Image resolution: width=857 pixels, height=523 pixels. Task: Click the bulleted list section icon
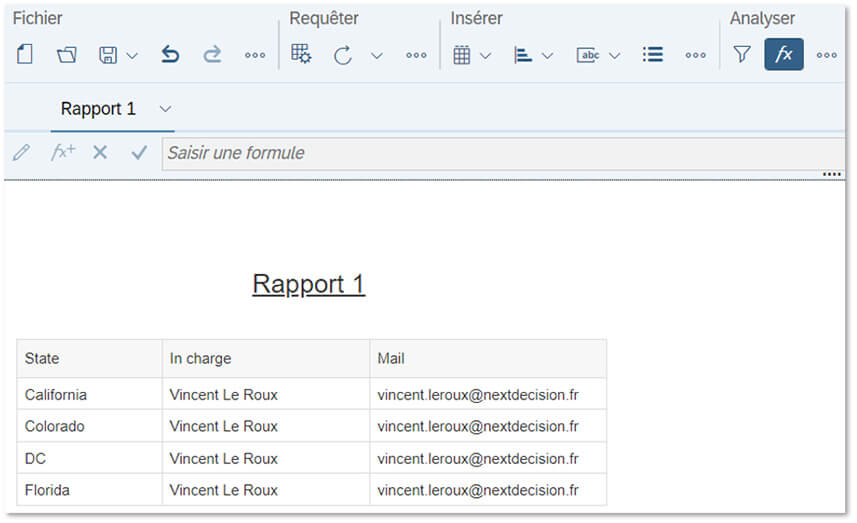[x=653, y=55]
